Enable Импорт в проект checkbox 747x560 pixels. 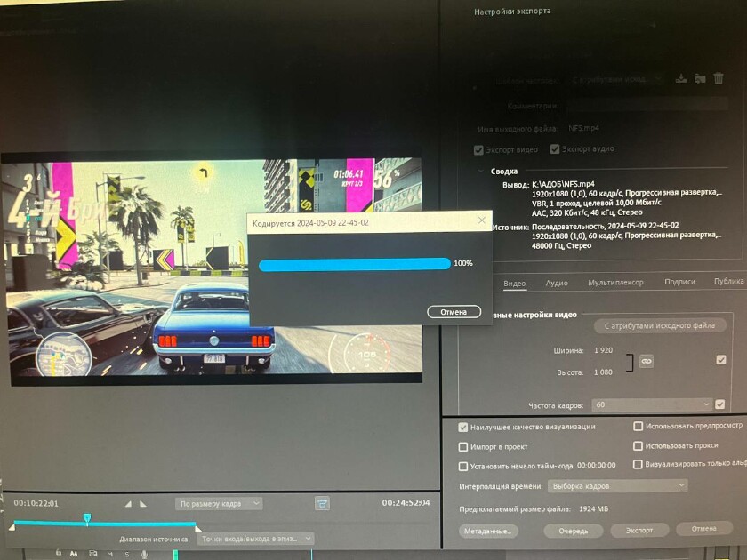point(463,446)
